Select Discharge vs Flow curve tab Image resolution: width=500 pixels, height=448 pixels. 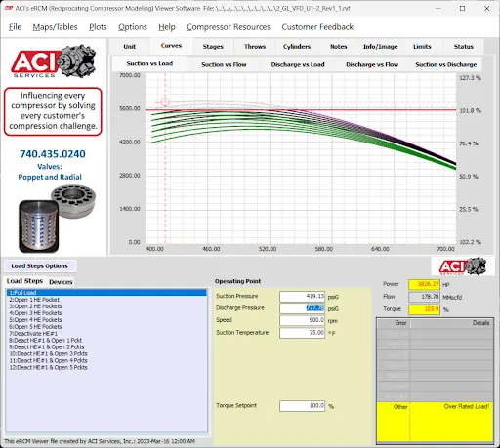pyautogui.click(x=372, y=64)
